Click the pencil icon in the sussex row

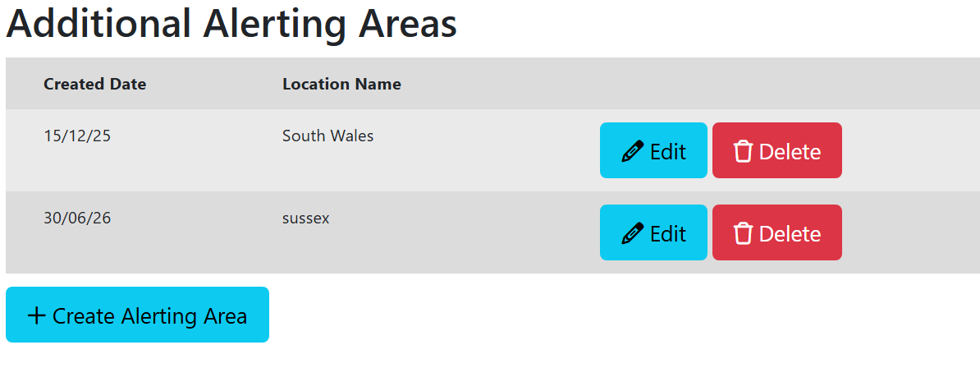633,233
